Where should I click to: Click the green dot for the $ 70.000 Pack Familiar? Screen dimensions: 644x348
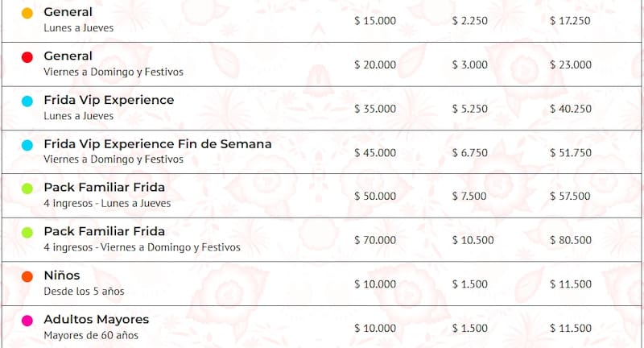[x=27, y=233]
